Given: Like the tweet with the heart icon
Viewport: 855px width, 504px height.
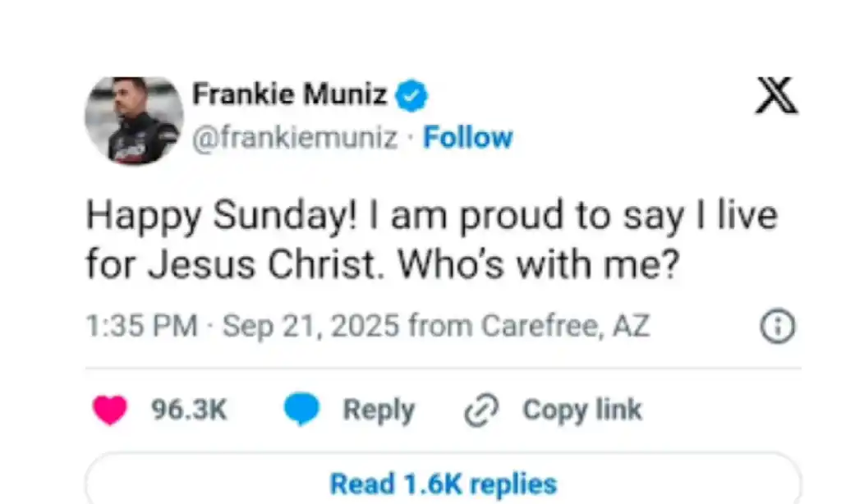Looking at the screenshot, I should [x=110, y=410].
